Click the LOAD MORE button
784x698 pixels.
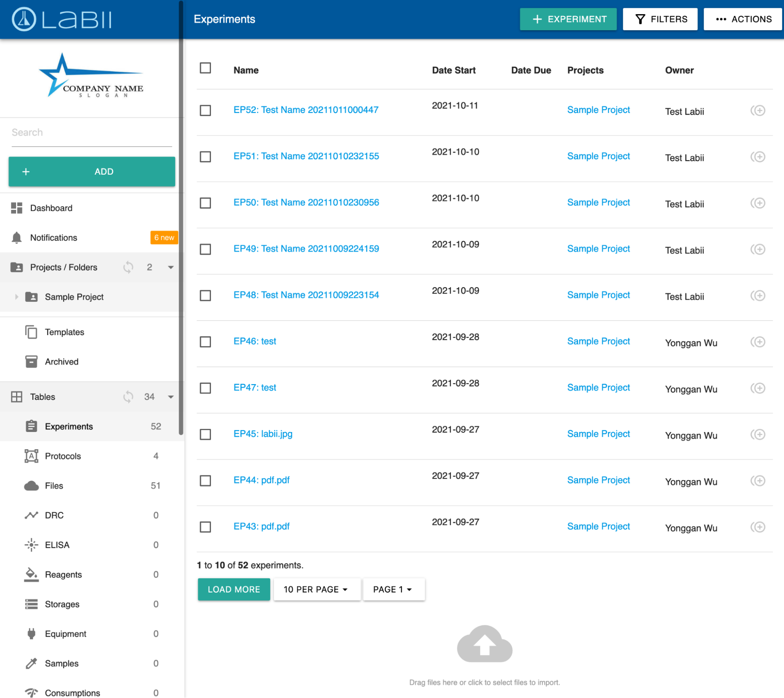(234, 589)
